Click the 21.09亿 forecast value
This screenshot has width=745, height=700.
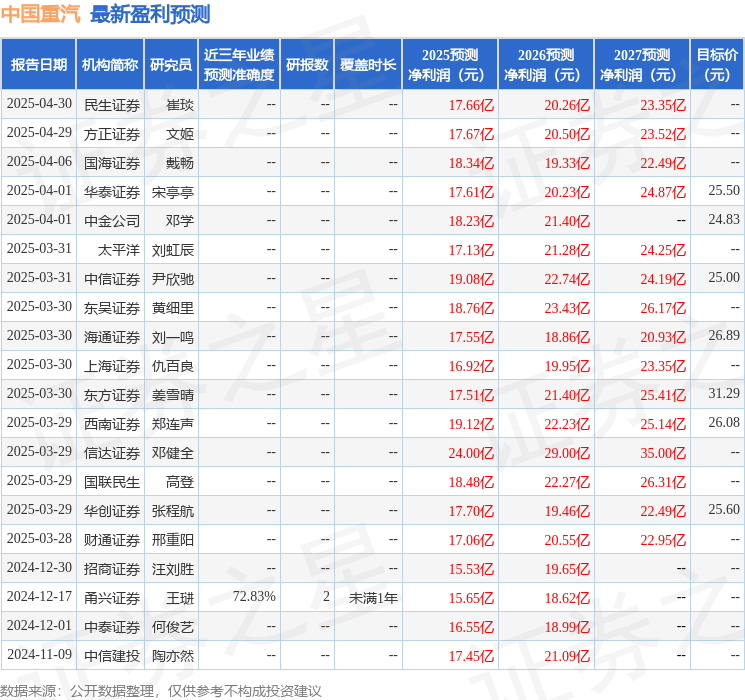[x=567, y=656]
